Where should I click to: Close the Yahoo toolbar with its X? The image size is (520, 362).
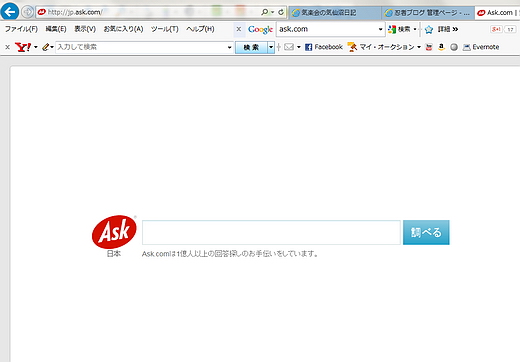(7, 47)
